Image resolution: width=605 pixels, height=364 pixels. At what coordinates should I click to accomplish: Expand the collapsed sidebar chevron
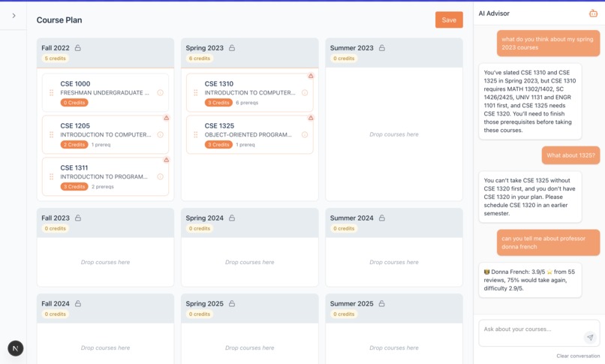pos(14,16)
